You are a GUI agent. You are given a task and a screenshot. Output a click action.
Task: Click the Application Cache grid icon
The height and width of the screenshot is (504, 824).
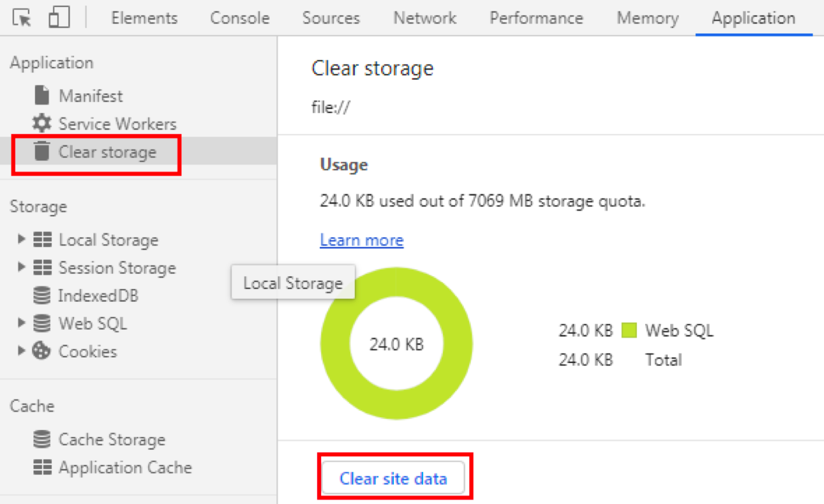42,468
